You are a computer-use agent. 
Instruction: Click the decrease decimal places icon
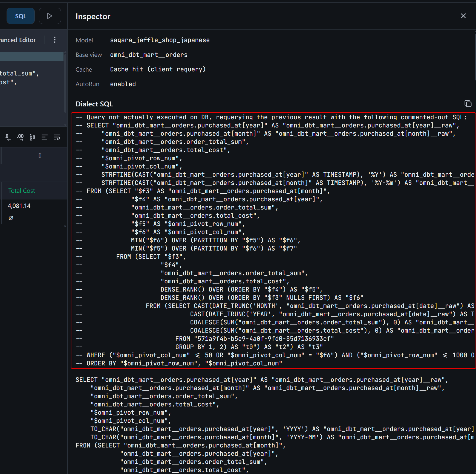point(8,137)
